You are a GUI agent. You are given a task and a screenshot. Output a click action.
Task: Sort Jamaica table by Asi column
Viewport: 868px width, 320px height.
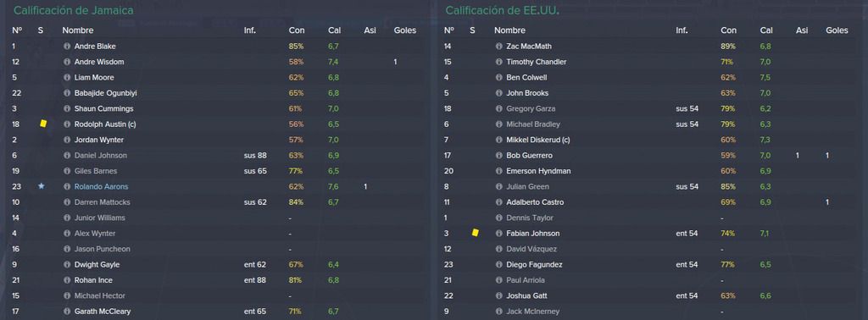point(370,30)
